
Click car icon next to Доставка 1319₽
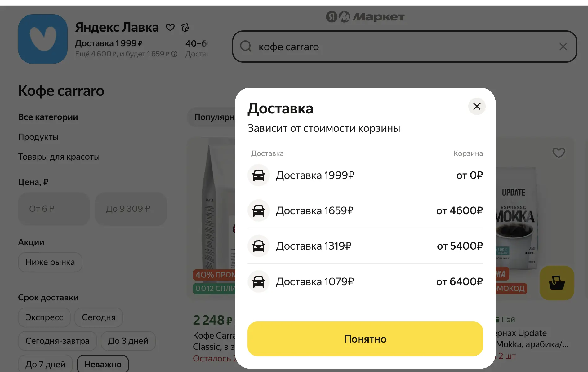tap(259, 246)
